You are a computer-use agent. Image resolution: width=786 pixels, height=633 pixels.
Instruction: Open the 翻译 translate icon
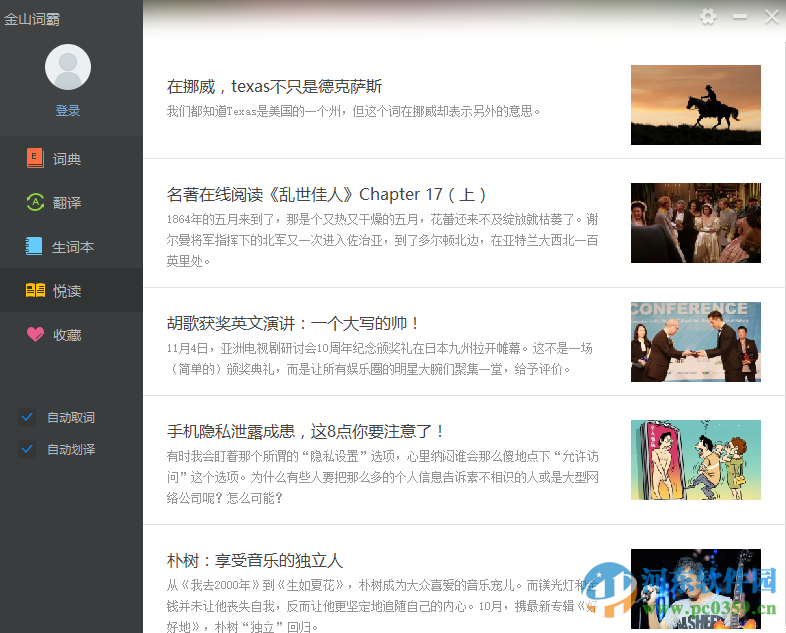tap(35, 202)
